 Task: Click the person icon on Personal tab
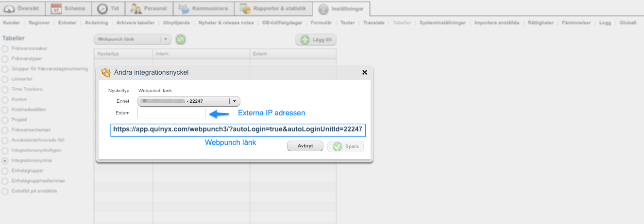(x=136, y=8)
